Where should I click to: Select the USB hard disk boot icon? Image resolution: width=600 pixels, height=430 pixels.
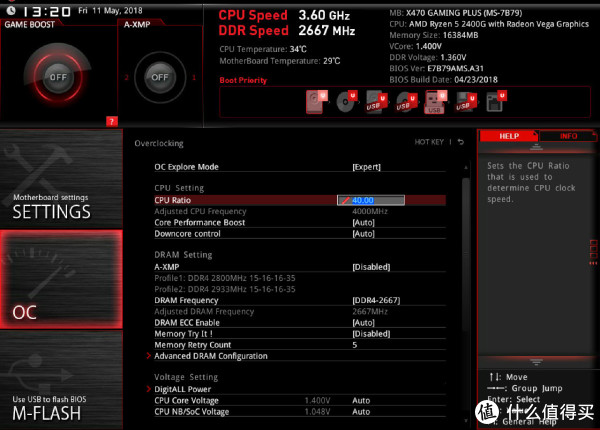376,102
